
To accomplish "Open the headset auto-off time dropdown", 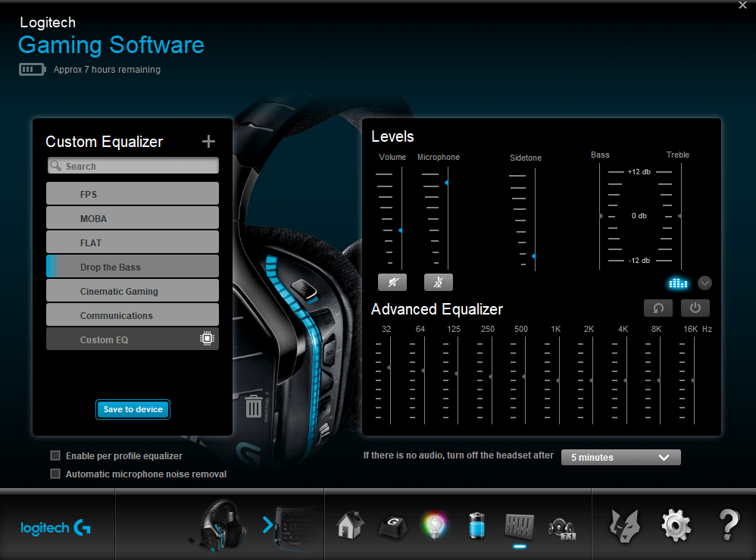I will click(x=621, y=457).
